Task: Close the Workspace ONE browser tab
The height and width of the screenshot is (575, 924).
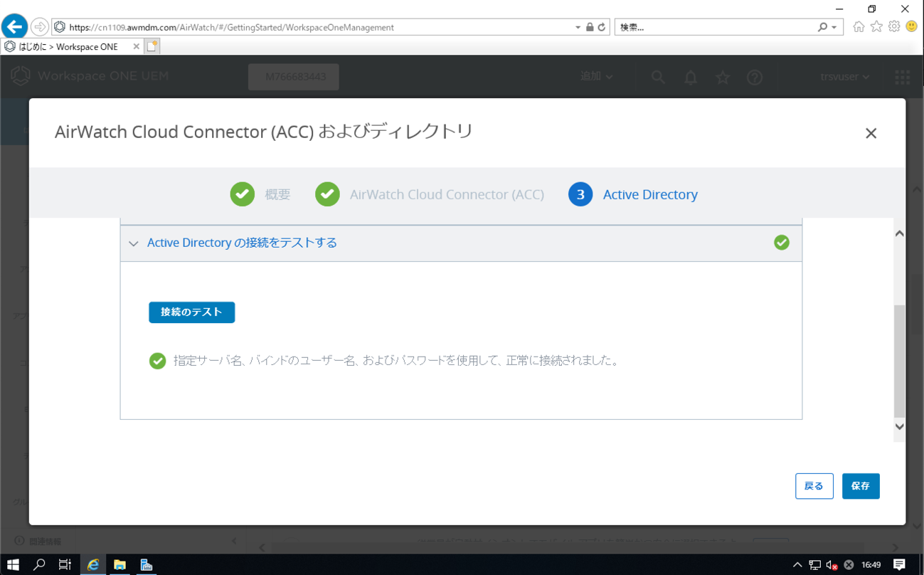Action: coord(137,46)
